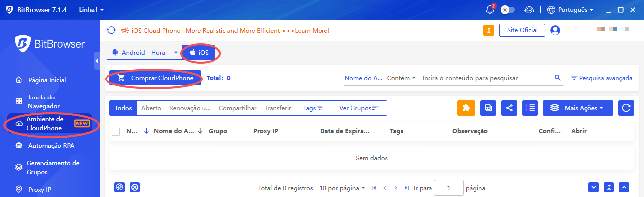Screen dimensions: 644x197
Task: Click the orange puzzle extension icon
Action: click(x=466, y=108)
